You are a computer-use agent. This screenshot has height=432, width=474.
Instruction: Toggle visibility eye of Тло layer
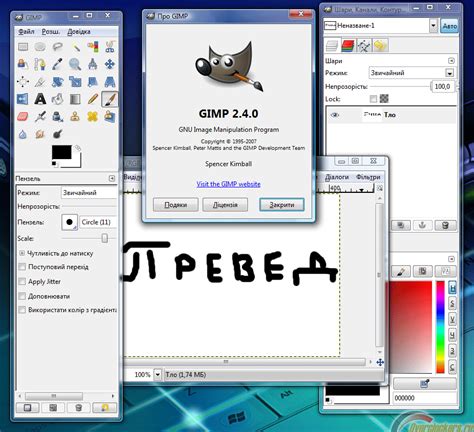[x=335, y=115]
